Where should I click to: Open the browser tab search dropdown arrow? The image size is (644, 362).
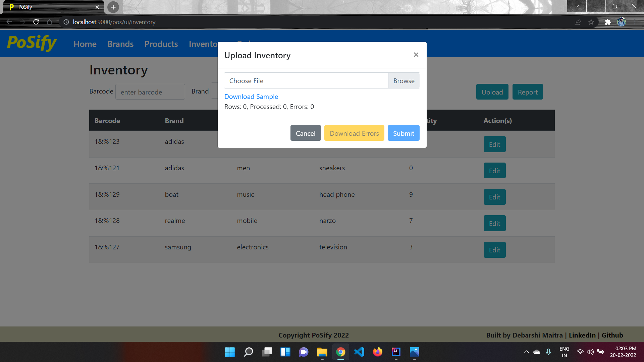pyautogui.click(x=577, y=6)
